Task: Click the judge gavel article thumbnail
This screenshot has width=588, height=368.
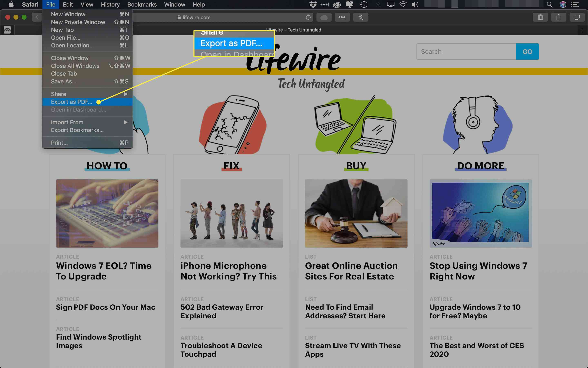Action: pos(356,213)
